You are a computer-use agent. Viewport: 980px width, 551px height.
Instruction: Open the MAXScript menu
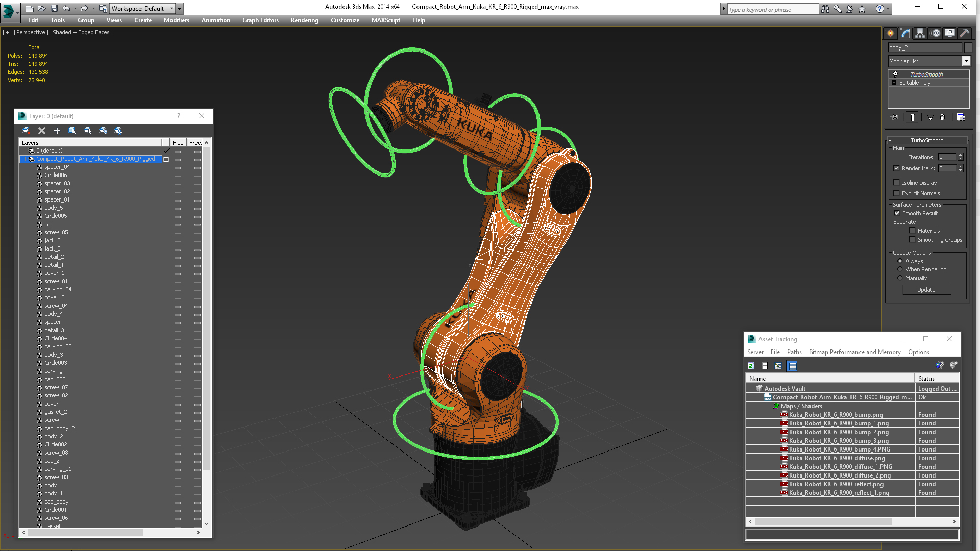coord(386,20)
